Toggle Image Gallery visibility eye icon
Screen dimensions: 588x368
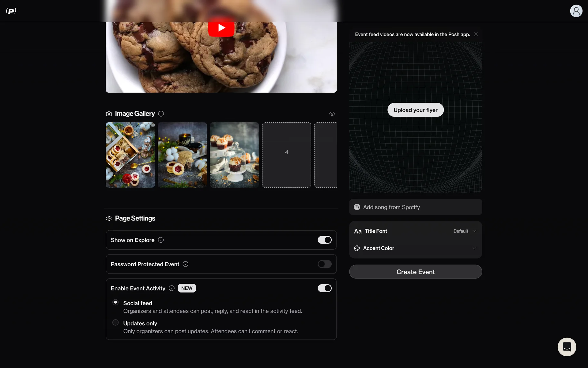[332, 114]
